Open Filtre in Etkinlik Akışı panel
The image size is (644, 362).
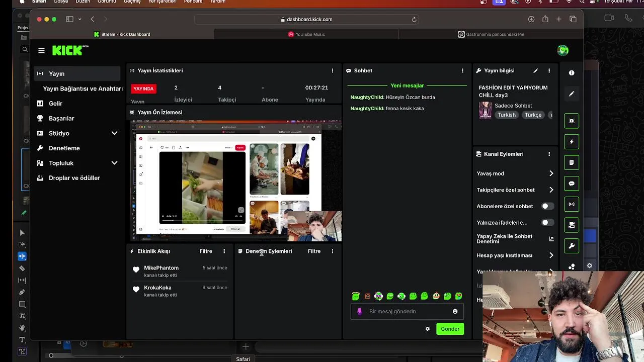click(206, 251)
